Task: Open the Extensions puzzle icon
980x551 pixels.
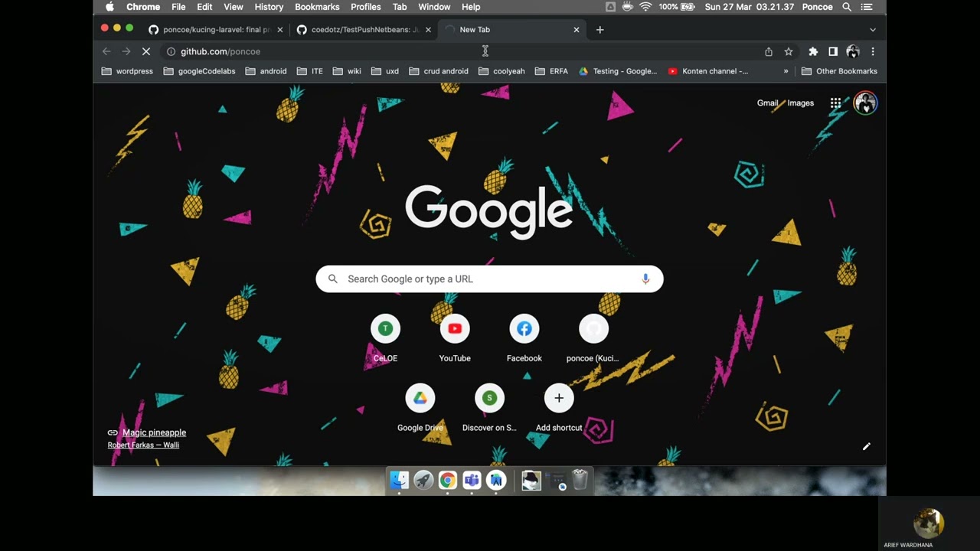Action: click(x=813, y=51)
